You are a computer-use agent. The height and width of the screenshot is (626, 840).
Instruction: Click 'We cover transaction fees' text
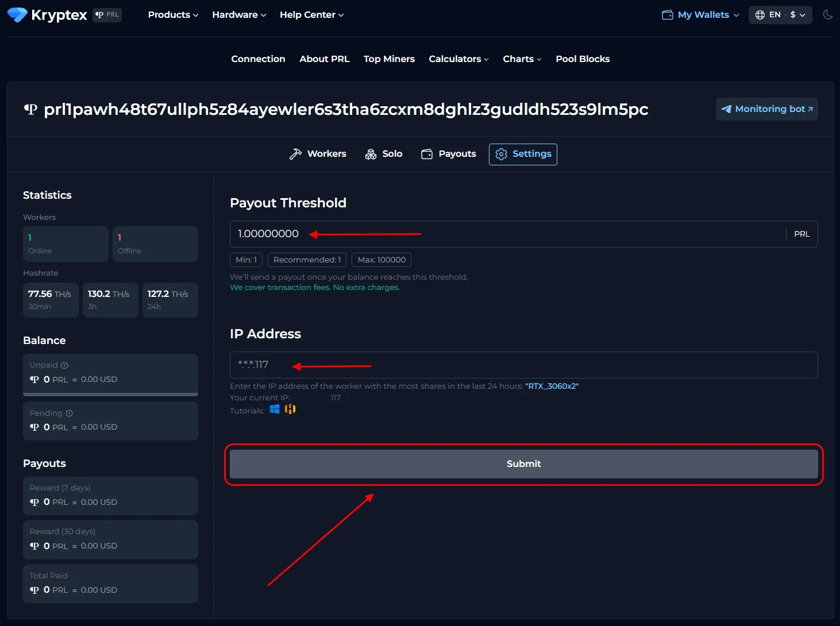click(315, 287)
